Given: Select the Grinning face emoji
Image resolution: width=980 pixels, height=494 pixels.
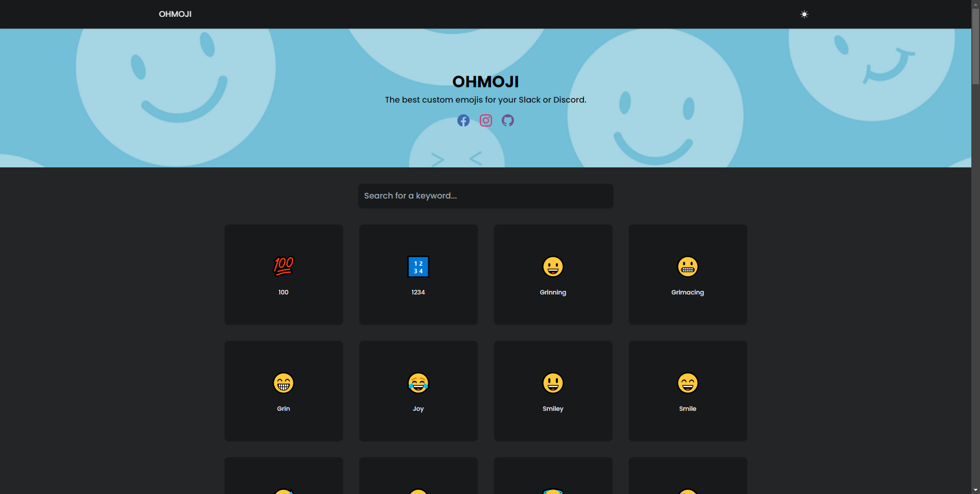Looking at the screenshot, I should point(553,266).
